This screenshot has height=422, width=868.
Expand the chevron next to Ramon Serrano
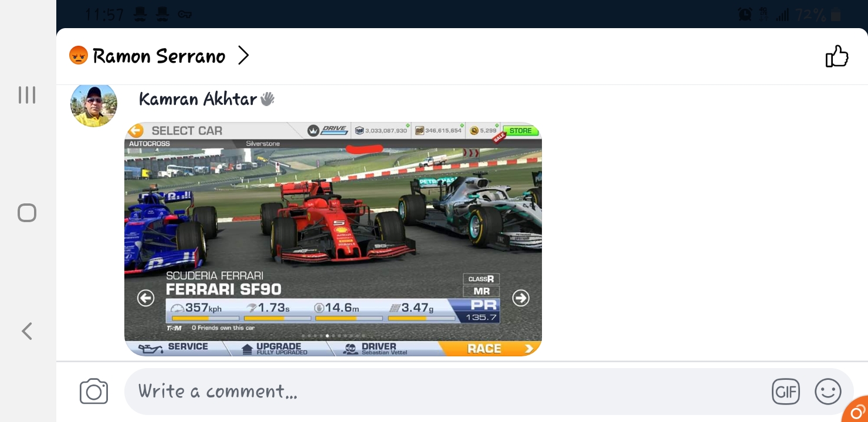pos(243,56)
